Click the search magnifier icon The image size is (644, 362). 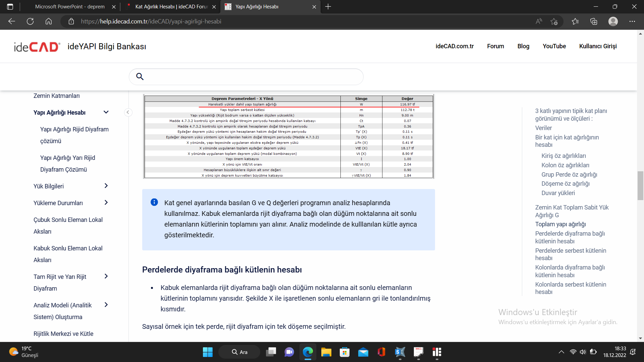click(x=140, y=77)
